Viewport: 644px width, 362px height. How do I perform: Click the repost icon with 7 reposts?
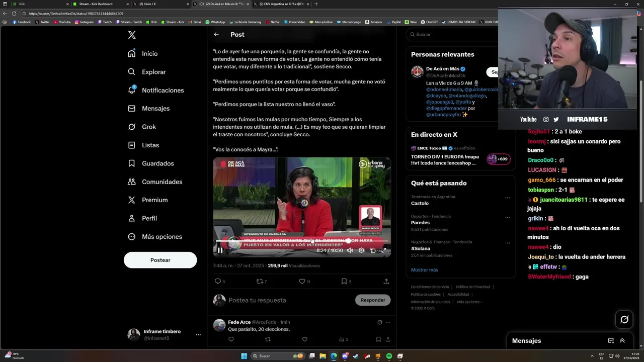pos(260,282)
